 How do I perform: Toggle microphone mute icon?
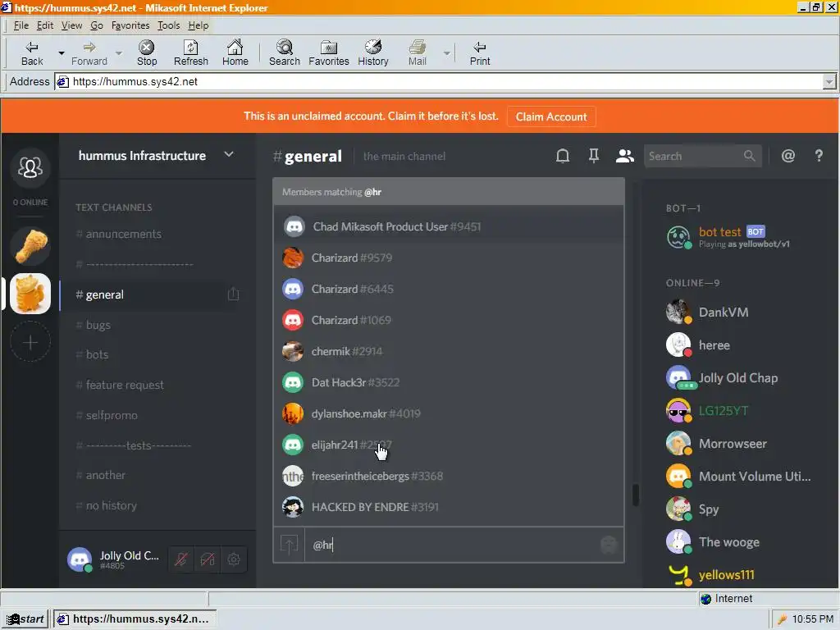pyautogui.click(x=181, y=559)
